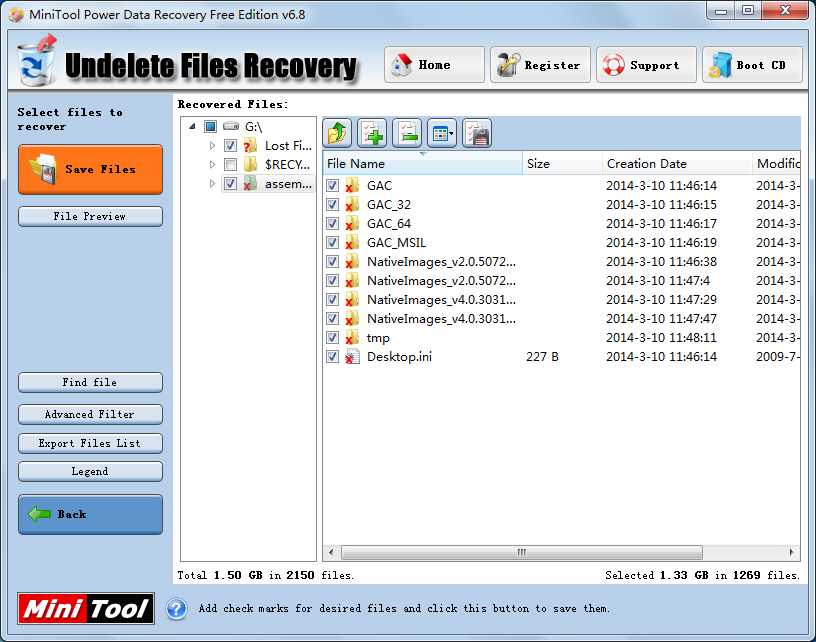816x642 pixels.
Task: Click the 227 B size cell
Action: coord(542,357)
